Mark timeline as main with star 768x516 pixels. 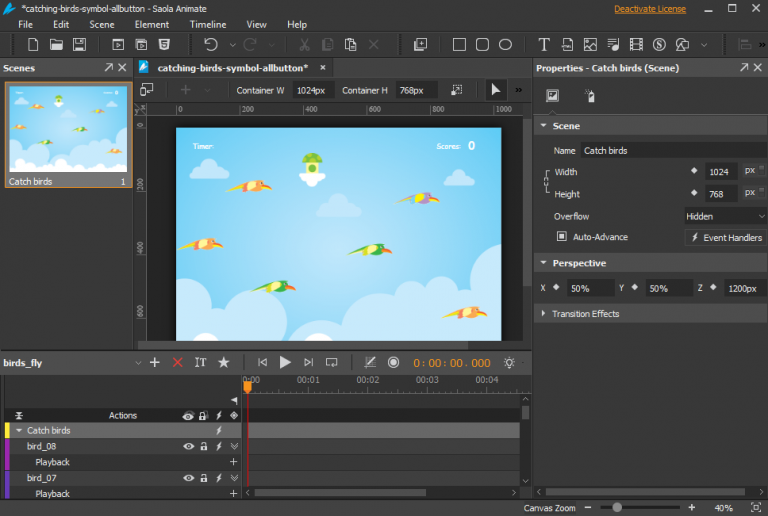[224, 362]
